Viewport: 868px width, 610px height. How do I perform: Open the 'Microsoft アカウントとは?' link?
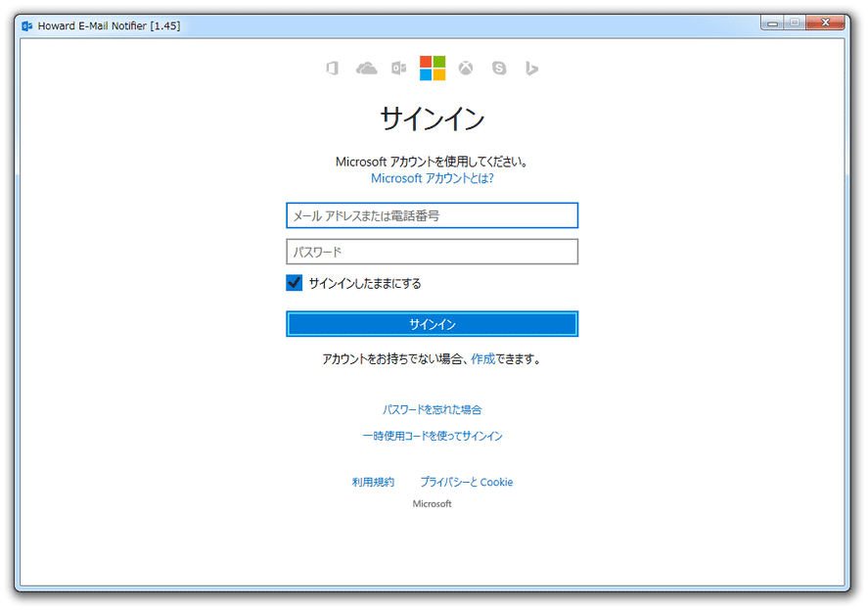[433, 178]
